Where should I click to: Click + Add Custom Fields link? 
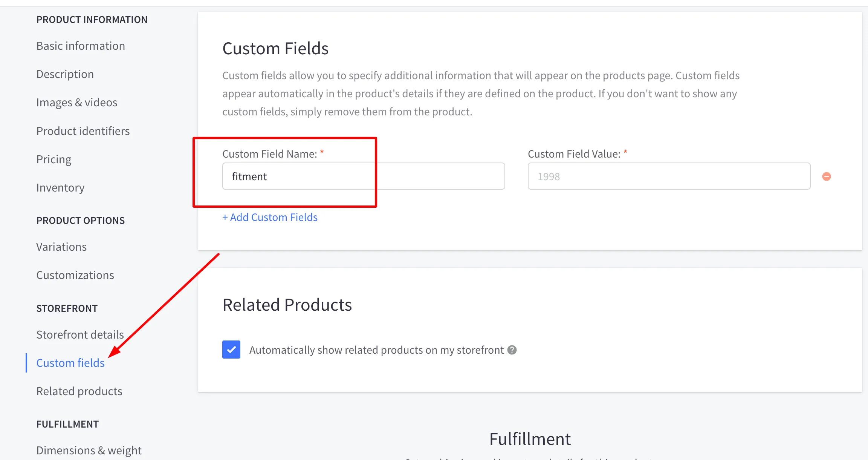[270, 217]
